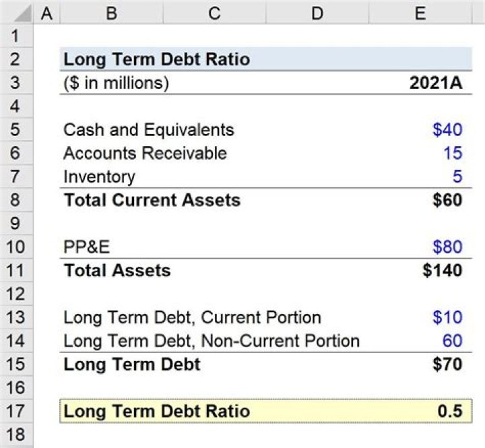Click the Accounts Receivable value 15
485x448 pixels.
point(453,153)
